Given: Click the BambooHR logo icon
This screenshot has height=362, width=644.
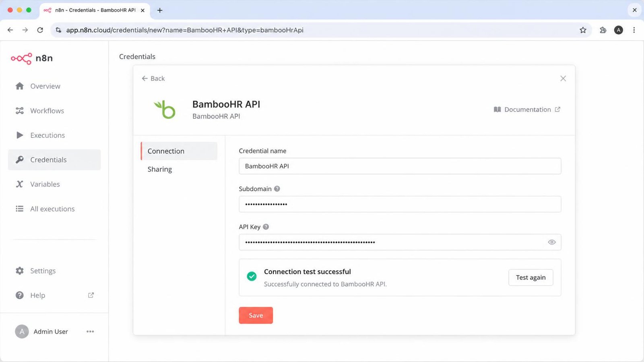Looking at the screenshot, I should click(x=165, y=110).
